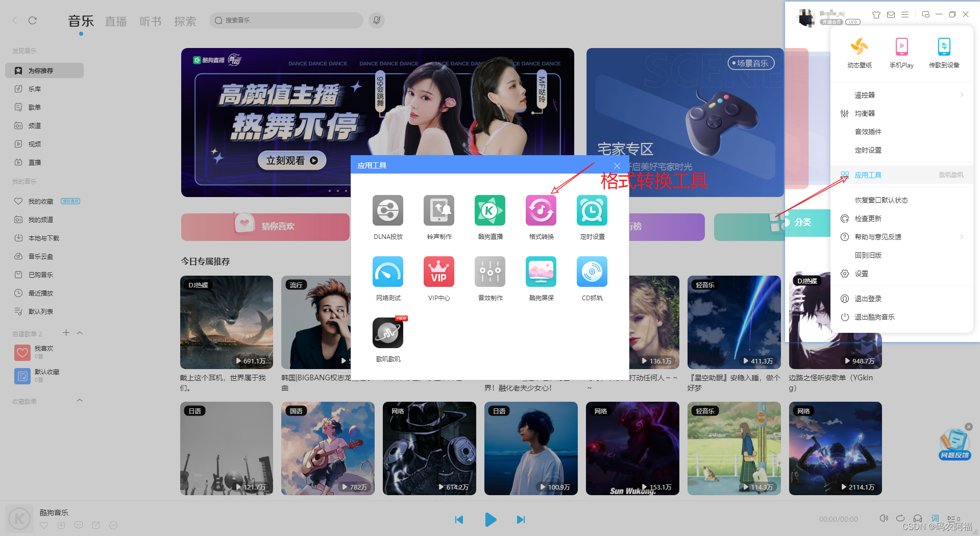This screenshot has height=536, width=980.
Task: Skip to the next track
Action: (x=521, y=520)
